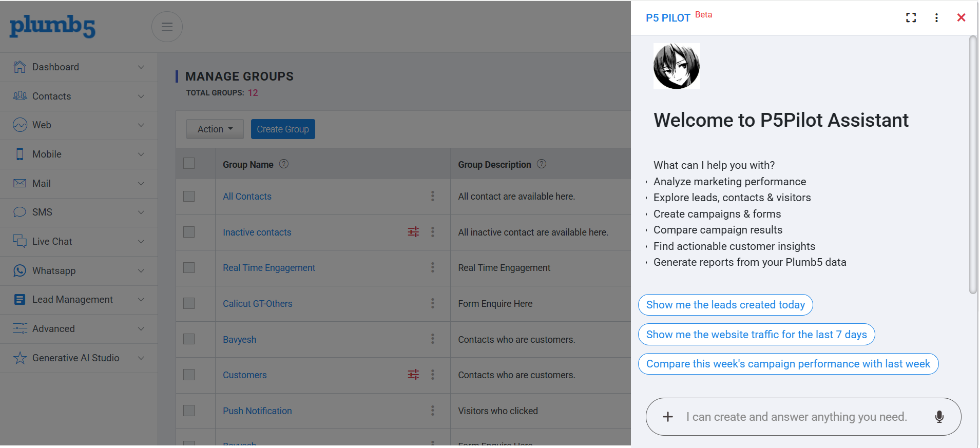Open the three-dot menu for Push Notification
Screen dimensions: 980x448
pos(433,411)
